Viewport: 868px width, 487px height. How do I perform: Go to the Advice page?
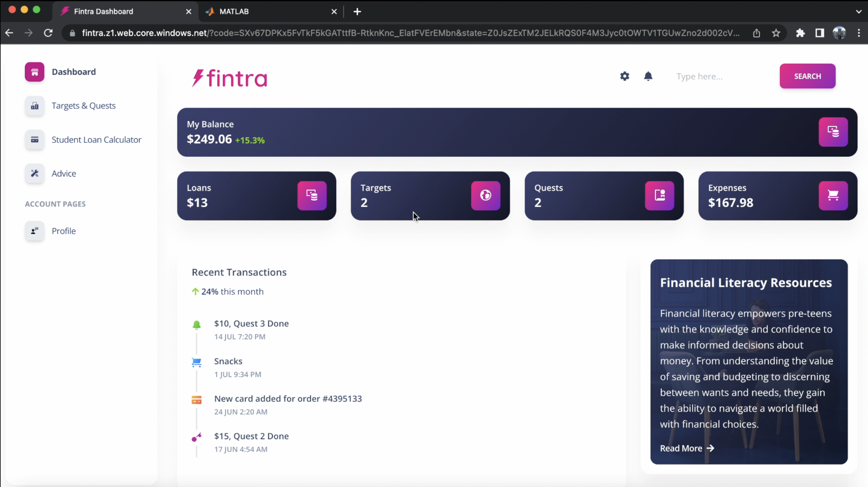64,174
